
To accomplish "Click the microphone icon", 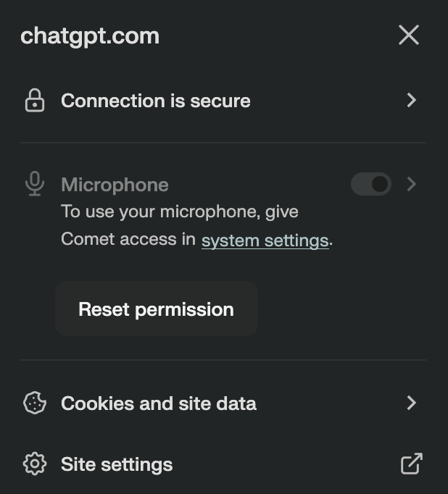I will (x=34, y=184).
